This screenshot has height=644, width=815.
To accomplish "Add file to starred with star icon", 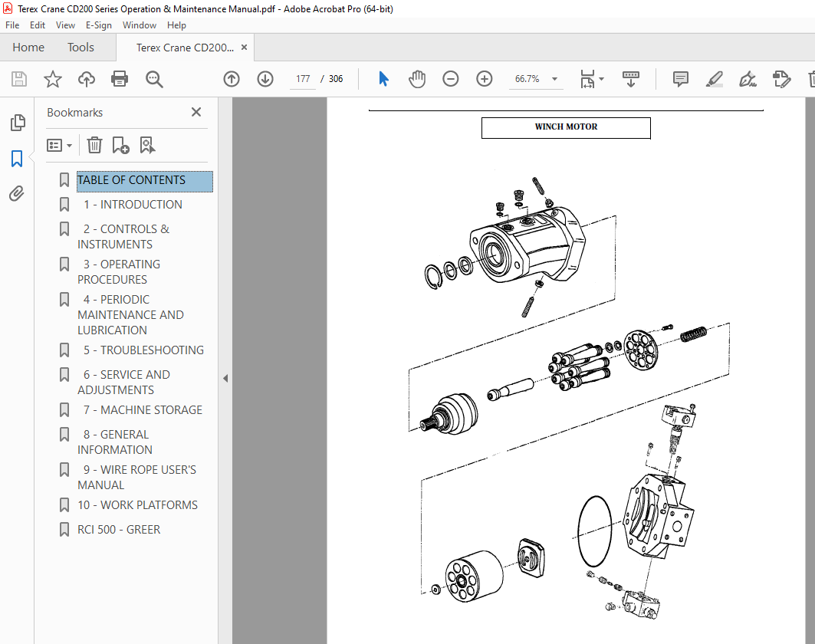I will [52, 79].
